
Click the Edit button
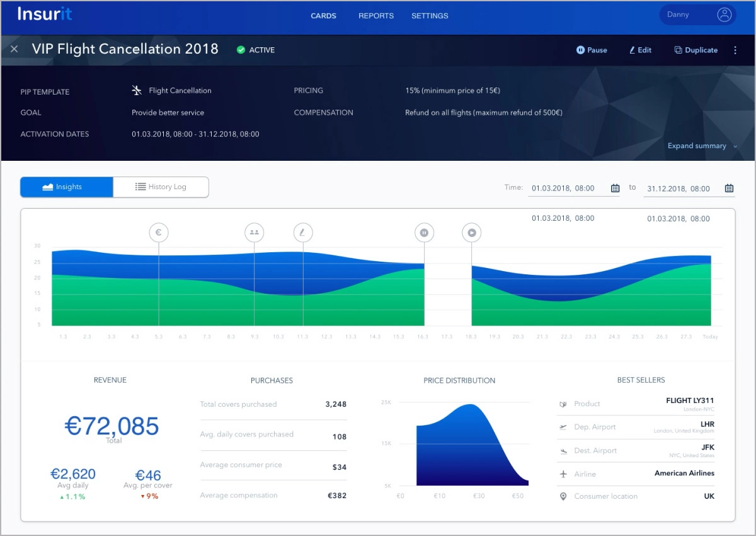point(641,50)
